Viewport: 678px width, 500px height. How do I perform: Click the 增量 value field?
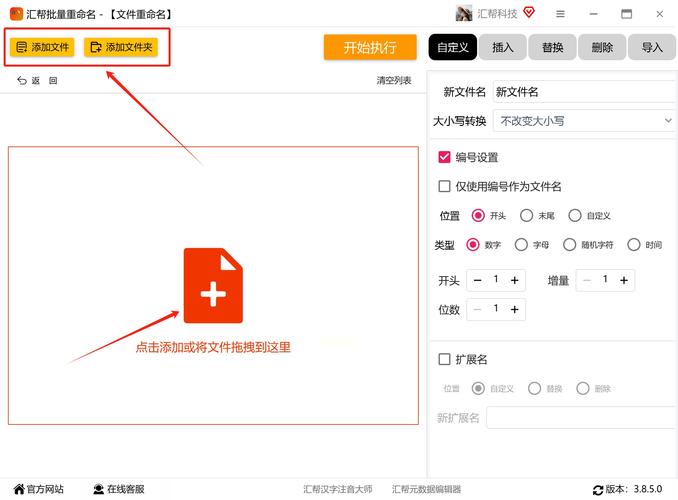coord(605,279)
